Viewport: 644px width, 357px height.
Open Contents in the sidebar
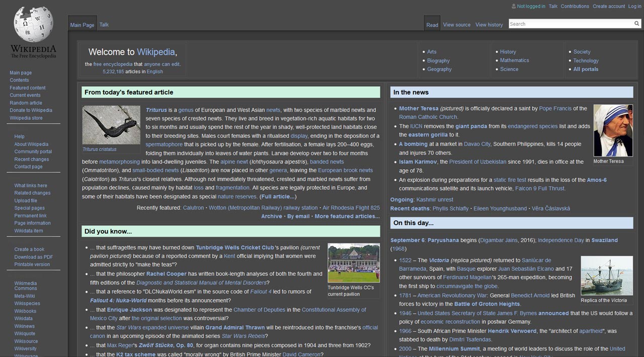click(x=19, y=80)
